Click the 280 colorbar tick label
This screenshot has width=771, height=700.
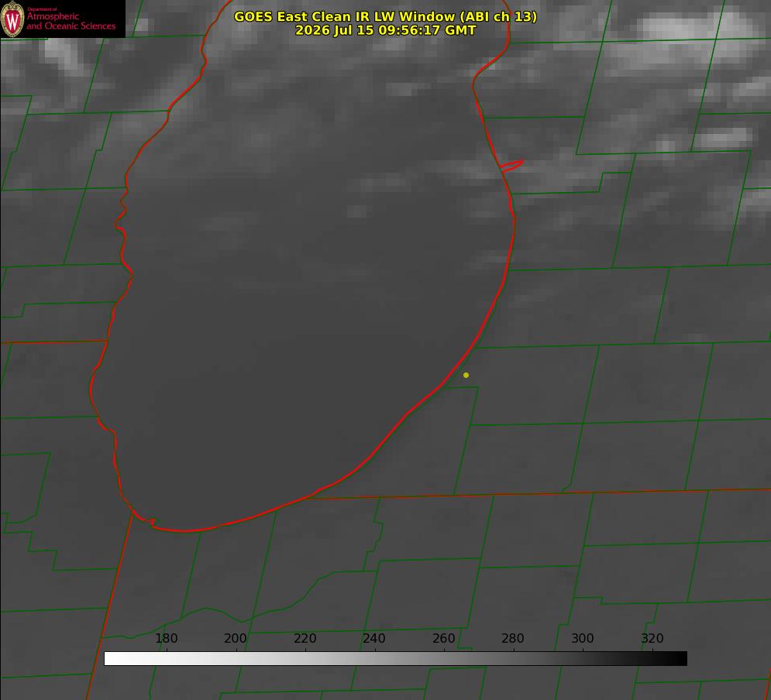point(513,638)
